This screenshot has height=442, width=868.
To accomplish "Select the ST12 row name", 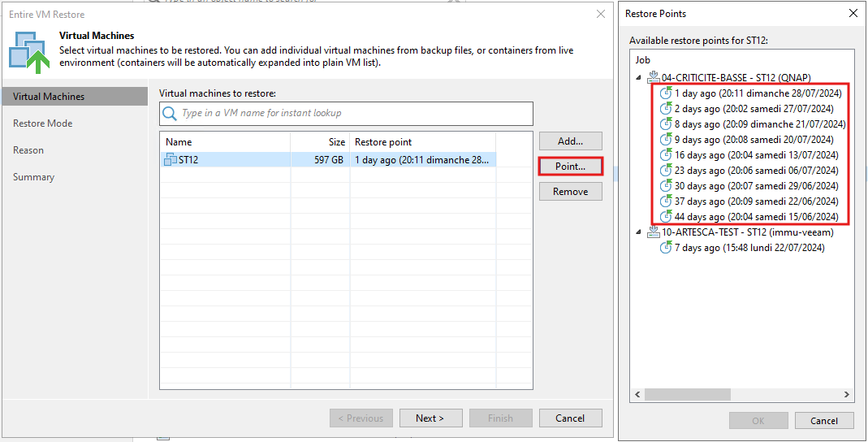I will point(188,159).
